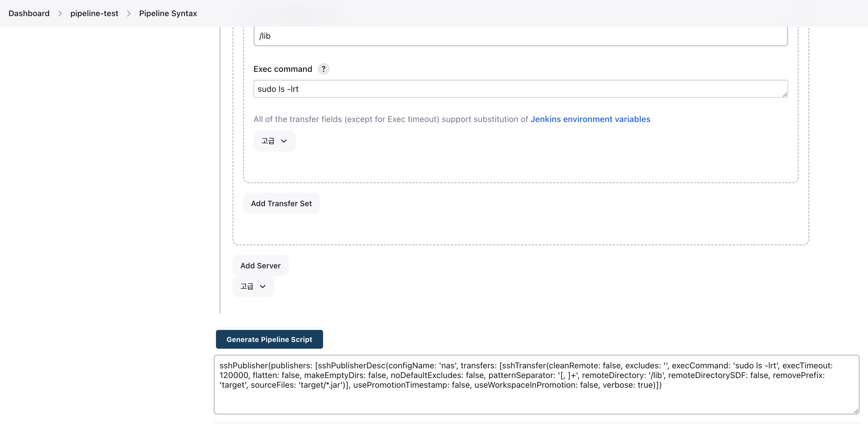Click the Exec command field label
This screenshot has height=427, width=868.
coord(283,69)
